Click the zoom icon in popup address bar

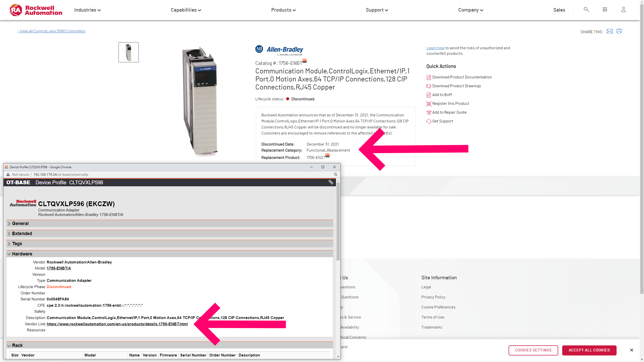pos(335,174)
